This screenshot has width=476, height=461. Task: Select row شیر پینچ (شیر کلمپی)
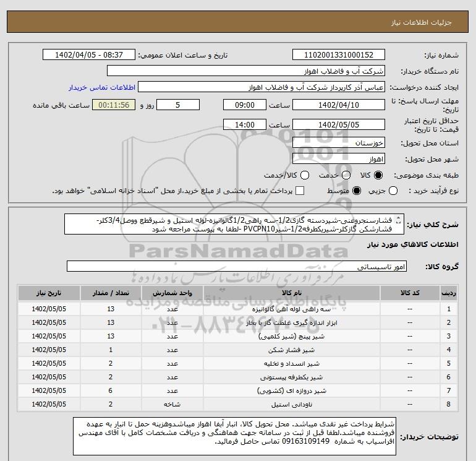click(237, 337)
